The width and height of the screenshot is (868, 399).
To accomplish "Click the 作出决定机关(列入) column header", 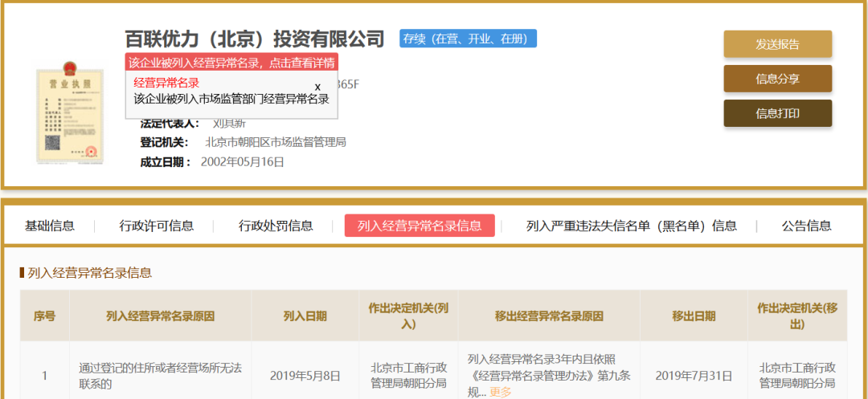I will [408, 316].
